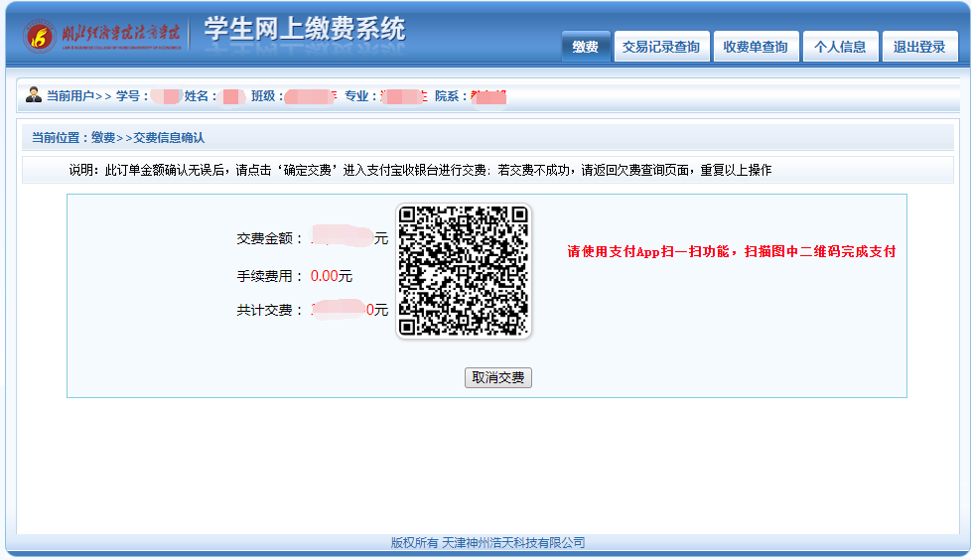
Task: Click 交费信息确认 in the breadcrumb
Action: pos(169,138)
